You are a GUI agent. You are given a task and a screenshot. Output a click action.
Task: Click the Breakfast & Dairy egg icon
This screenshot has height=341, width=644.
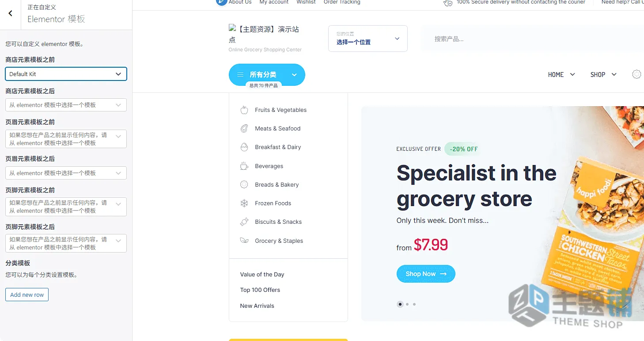click(244, 147)
